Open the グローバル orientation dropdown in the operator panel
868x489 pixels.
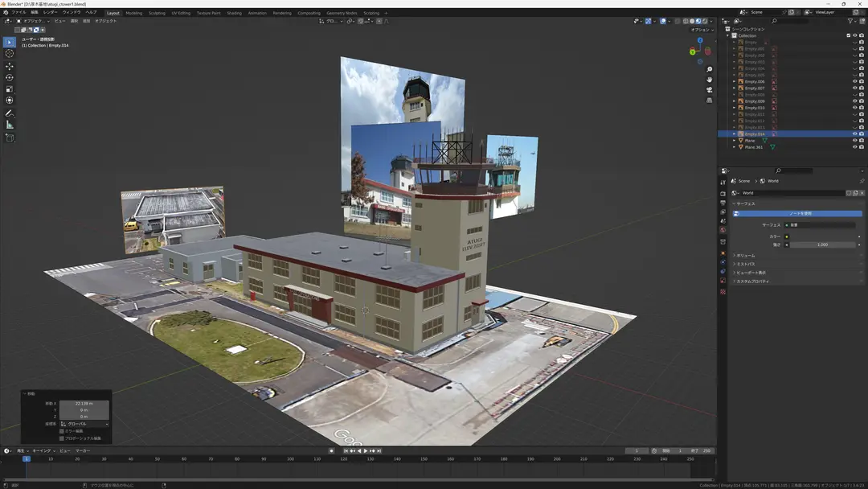pyautogui.click(x=84, y=424)
